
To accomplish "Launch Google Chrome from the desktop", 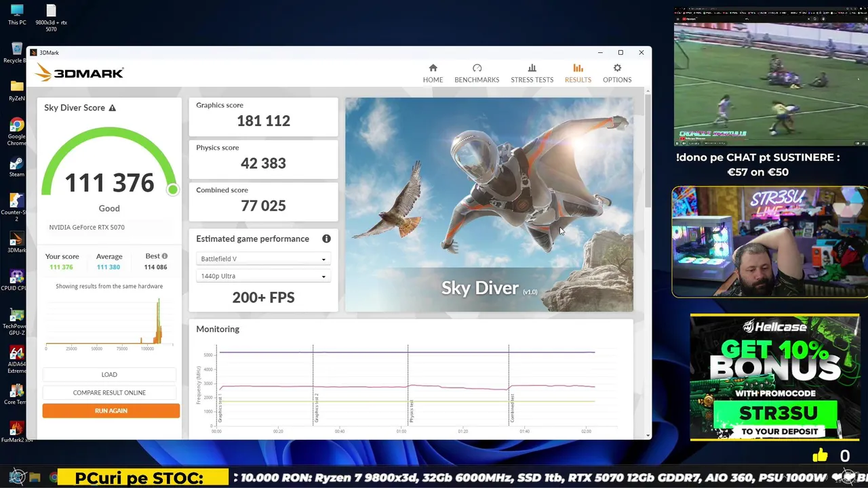I will click(x=17, y=131).
